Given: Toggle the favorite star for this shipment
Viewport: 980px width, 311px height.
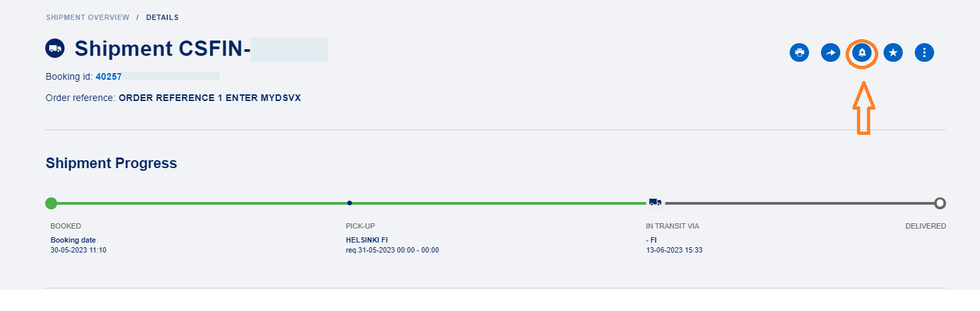Looking at the screenshot, I should click(x=893, y=52).
